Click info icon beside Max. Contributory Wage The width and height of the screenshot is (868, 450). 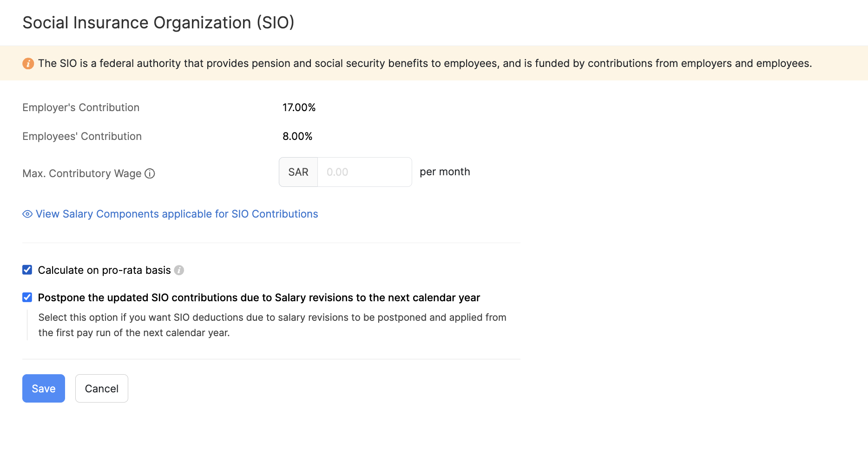tap(150, 173)
